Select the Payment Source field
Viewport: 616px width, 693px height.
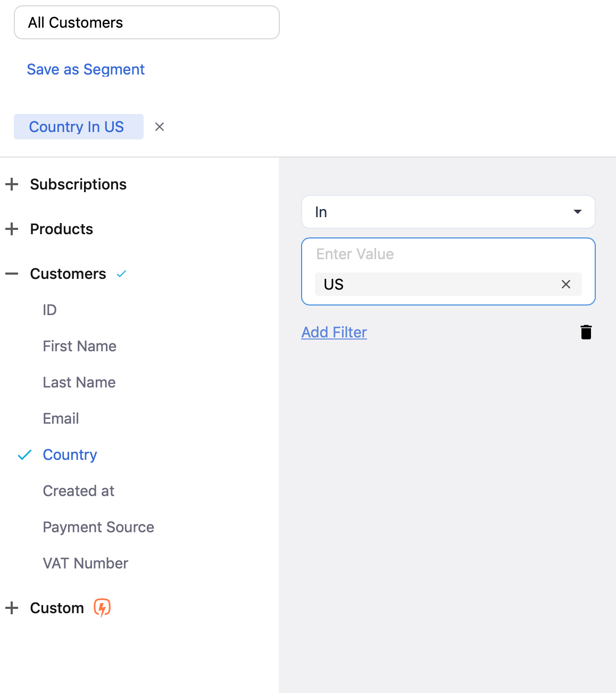click(98, 527)
